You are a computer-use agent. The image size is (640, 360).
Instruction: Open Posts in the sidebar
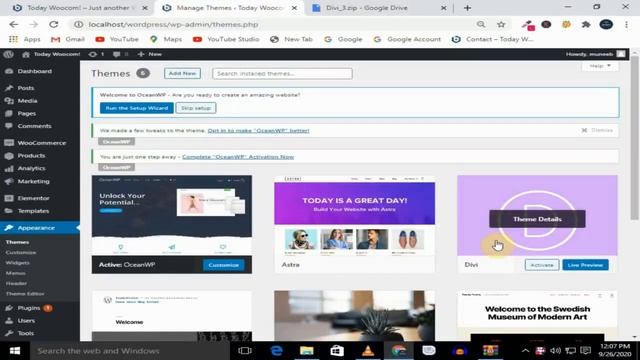click(26, 88)
